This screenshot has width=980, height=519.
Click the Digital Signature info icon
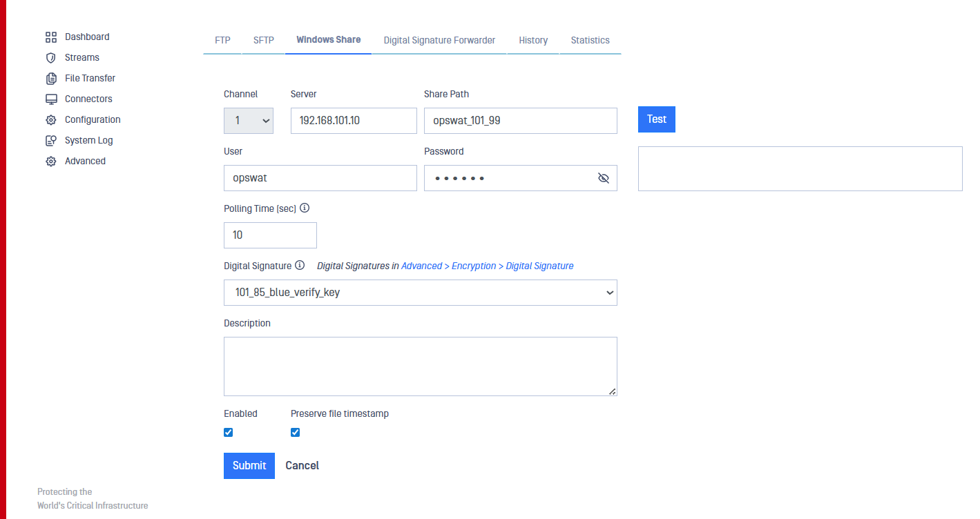click(x=300, y=265)
